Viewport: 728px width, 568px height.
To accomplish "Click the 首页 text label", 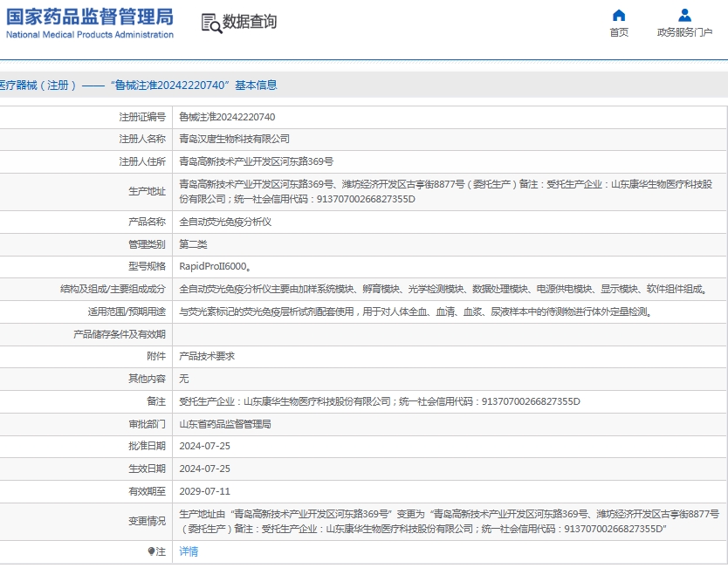I will (x=618, y=32).
